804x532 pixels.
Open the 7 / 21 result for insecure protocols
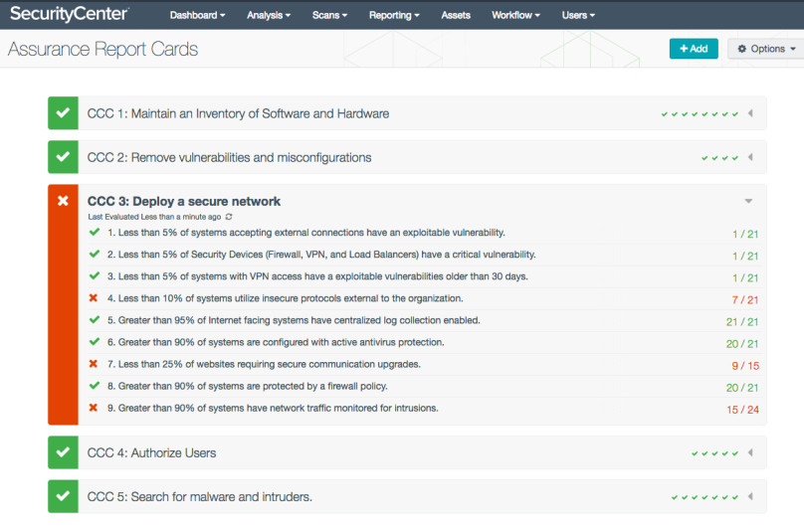point(744,299)
